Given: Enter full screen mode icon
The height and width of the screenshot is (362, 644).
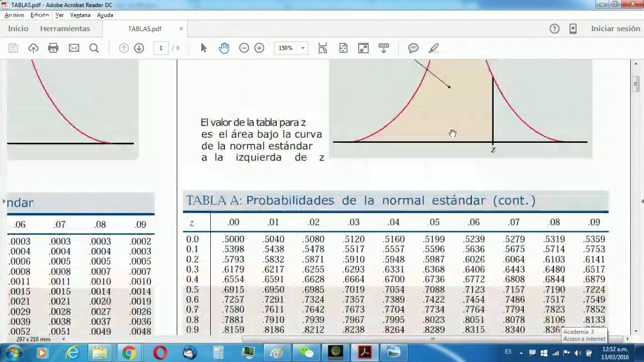Looking at the screenshot, I should [363, 48].
